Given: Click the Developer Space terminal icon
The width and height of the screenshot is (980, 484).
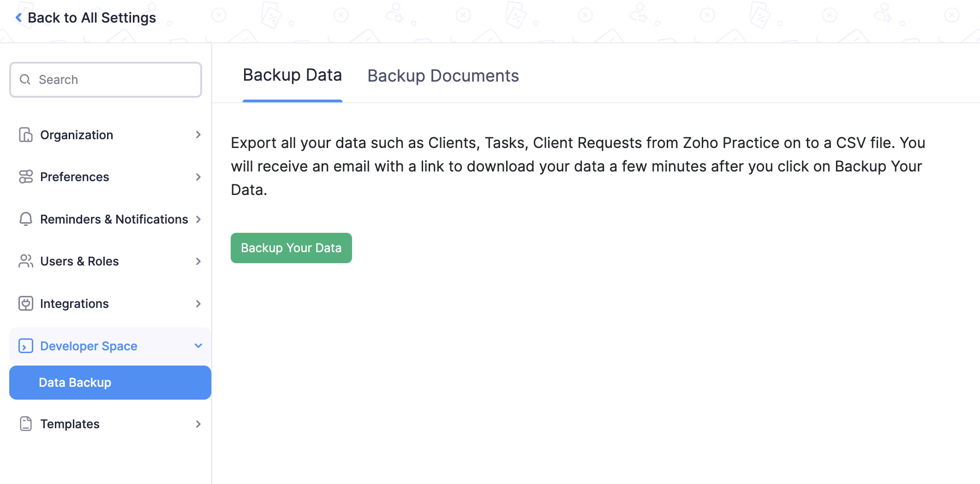Looking at the screenshot, I should tap(25, 346).
